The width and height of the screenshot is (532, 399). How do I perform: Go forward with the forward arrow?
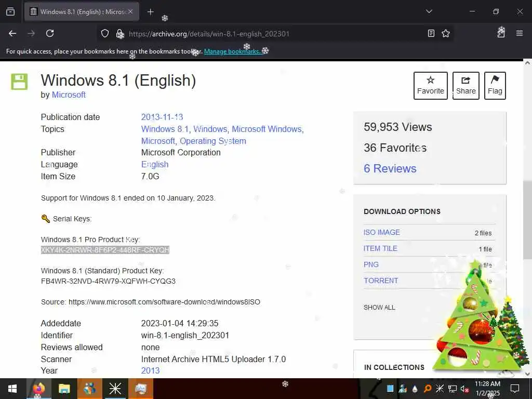coord(31,33)
